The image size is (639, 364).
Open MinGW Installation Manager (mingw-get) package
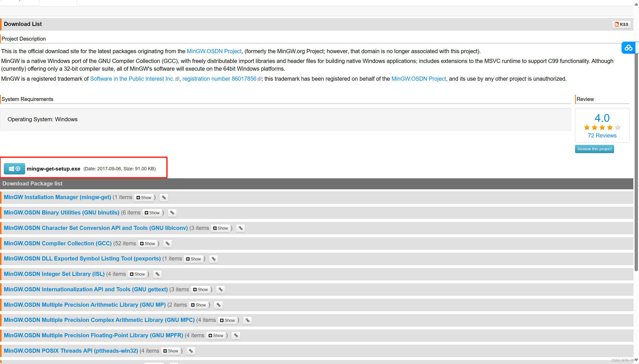[x=58, y=197]
